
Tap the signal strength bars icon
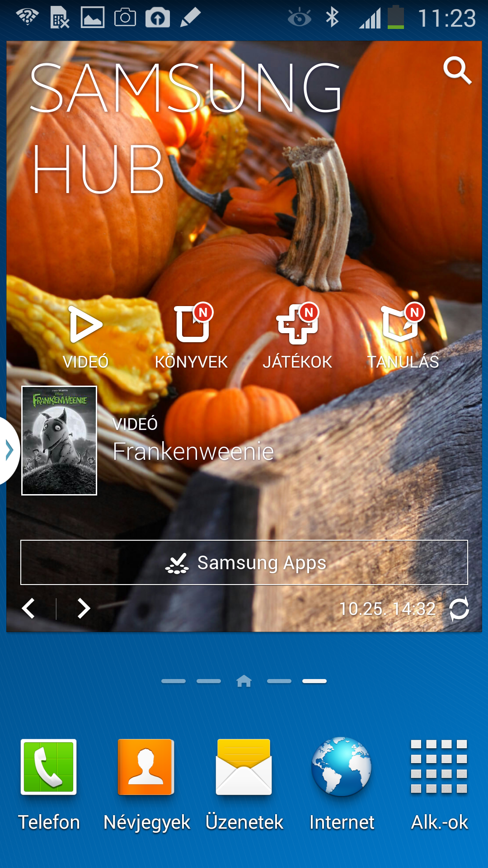pyautogui.click(x=370, y=19)
